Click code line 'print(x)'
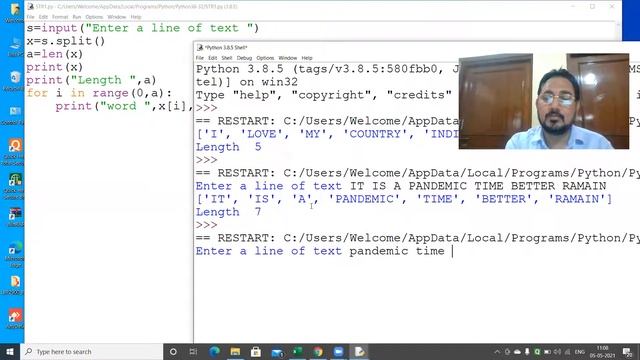The width and height of the screenshot is (640, 360). click(x=55, y=67)
